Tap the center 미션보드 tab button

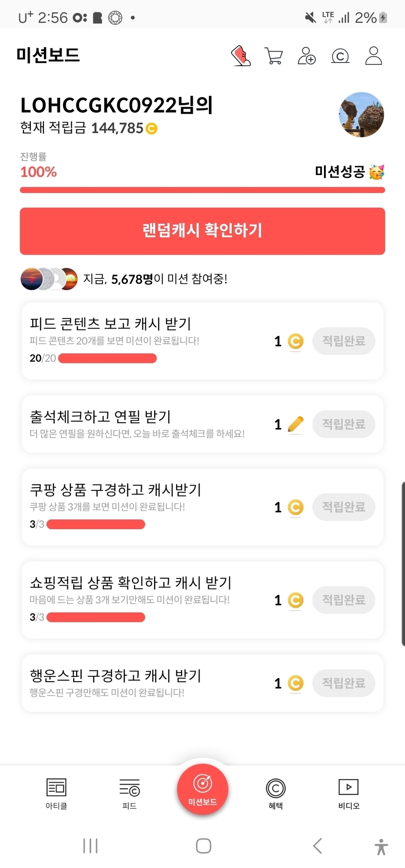pyautogui.click(x=202, y=789)
